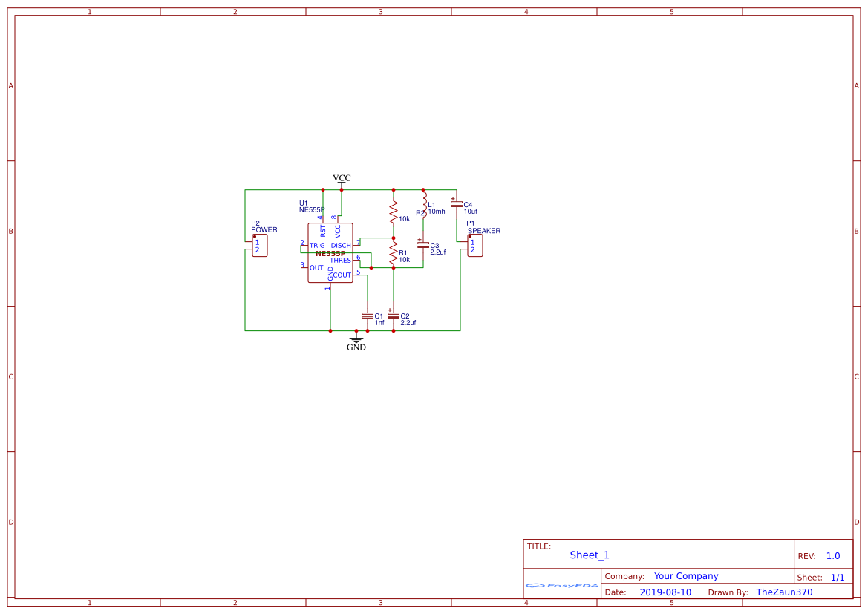Select the TheZaun370 drawn-by name
The height and width of the screenshot is (614, 868).
click(784, 592)
